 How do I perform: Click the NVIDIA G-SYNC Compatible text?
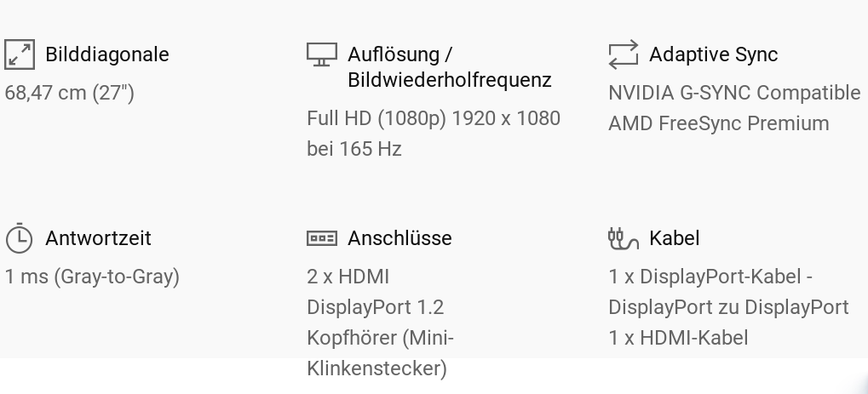734,93
